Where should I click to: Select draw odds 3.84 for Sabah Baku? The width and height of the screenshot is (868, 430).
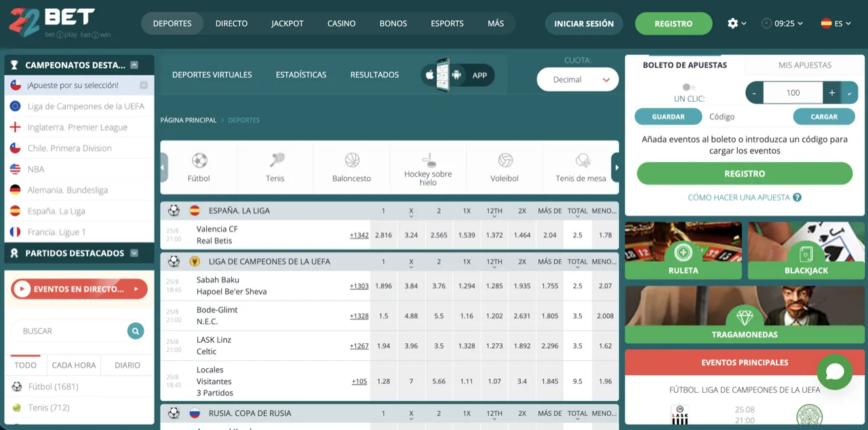pos(411,286)
